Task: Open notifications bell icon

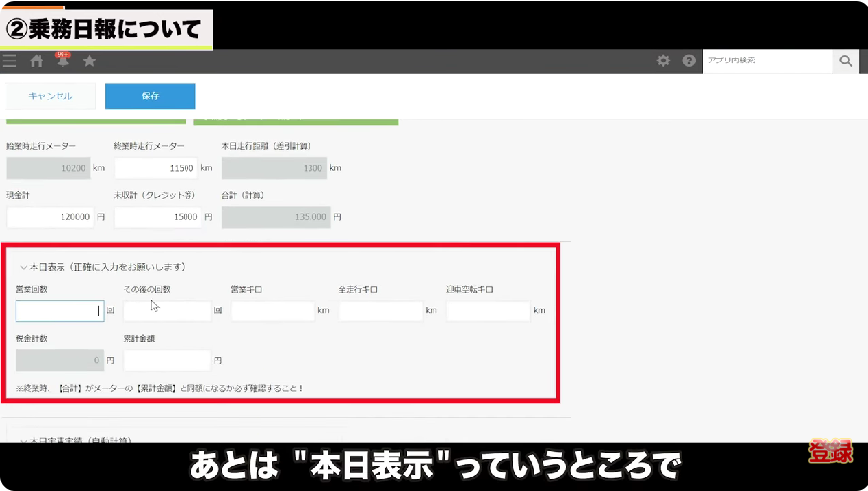Action: [63, 61]
